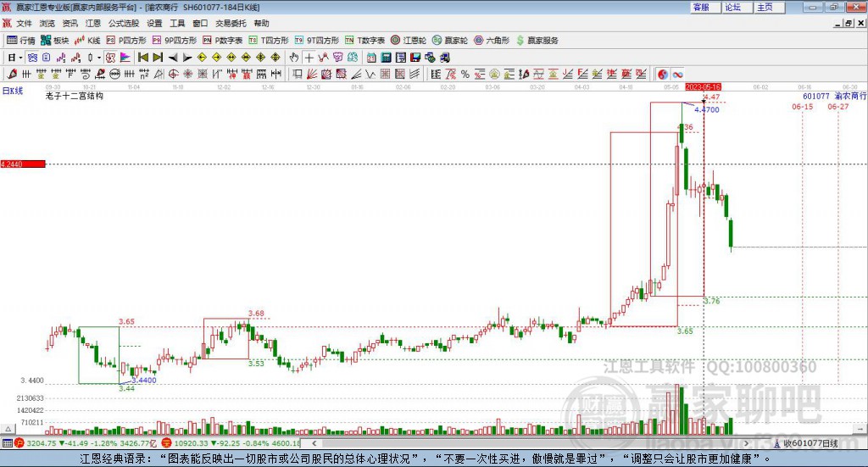Select the crosshair cursor tool
Image resolution: width=868 pixels, height=467 pixels.
click(309, 58)
